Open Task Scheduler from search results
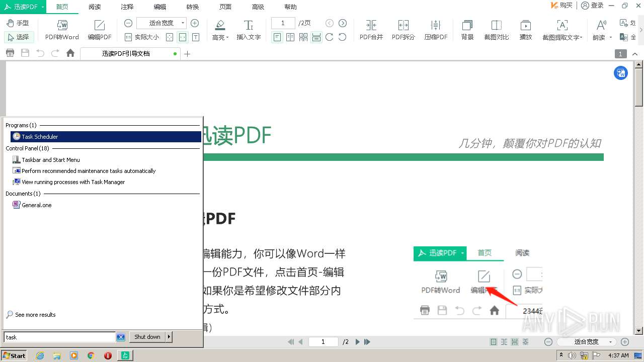644x362 pixels. [106, 137]
